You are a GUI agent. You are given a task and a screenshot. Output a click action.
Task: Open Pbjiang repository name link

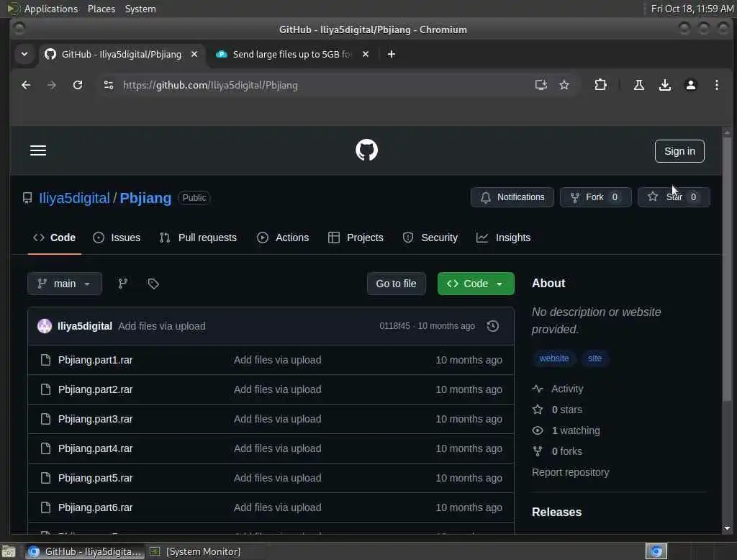pos(145,198)
